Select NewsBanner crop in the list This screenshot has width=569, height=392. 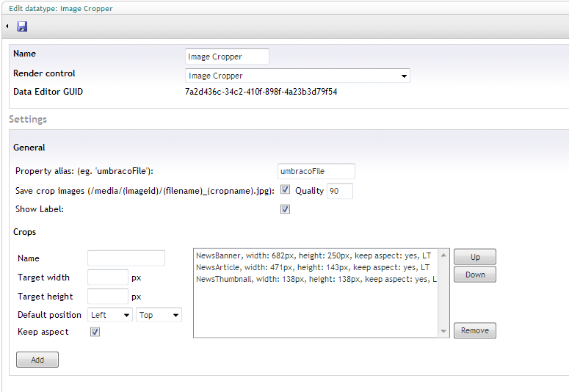pyautogui.click(x=312, y=255)
